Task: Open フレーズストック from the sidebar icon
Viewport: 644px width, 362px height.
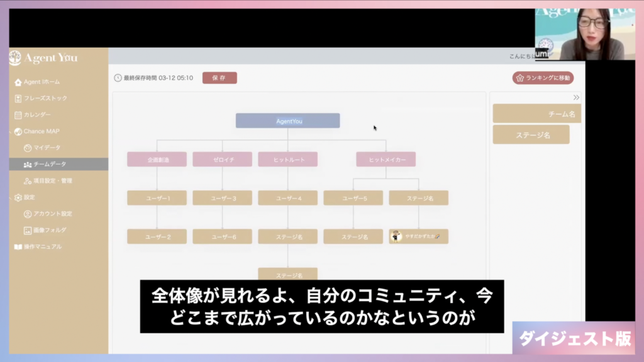Action: [x=18, y=99]
